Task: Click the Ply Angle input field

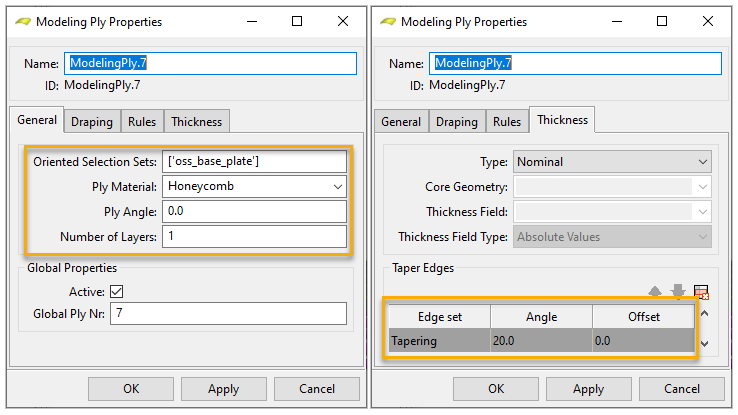Action: (x=255, y=211)
